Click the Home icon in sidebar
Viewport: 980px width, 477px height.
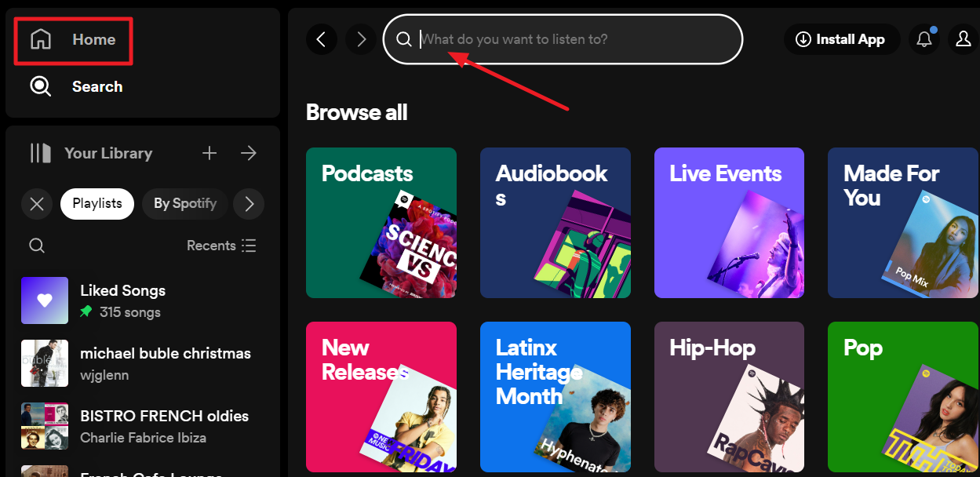[41, 39]
